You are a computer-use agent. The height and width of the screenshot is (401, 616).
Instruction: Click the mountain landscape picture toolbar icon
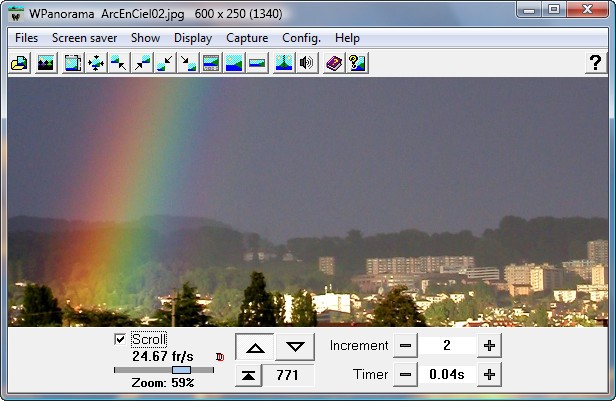point(46,63)
